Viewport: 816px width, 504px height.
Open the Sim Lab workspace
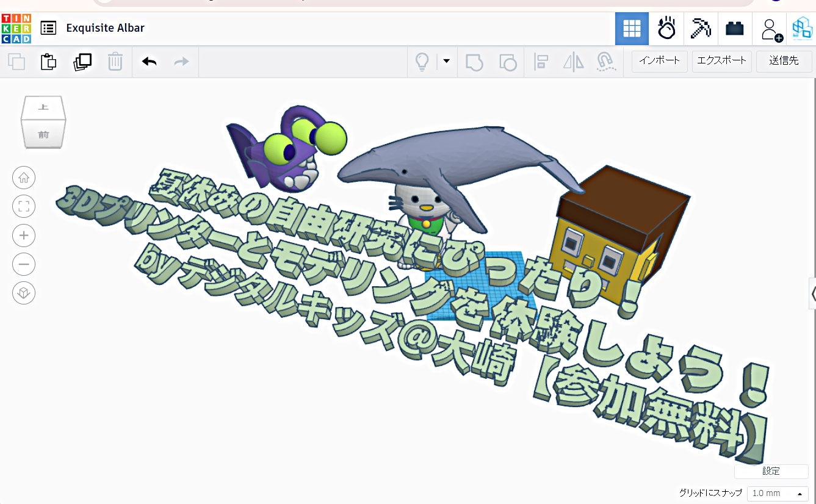pos(666,29)
